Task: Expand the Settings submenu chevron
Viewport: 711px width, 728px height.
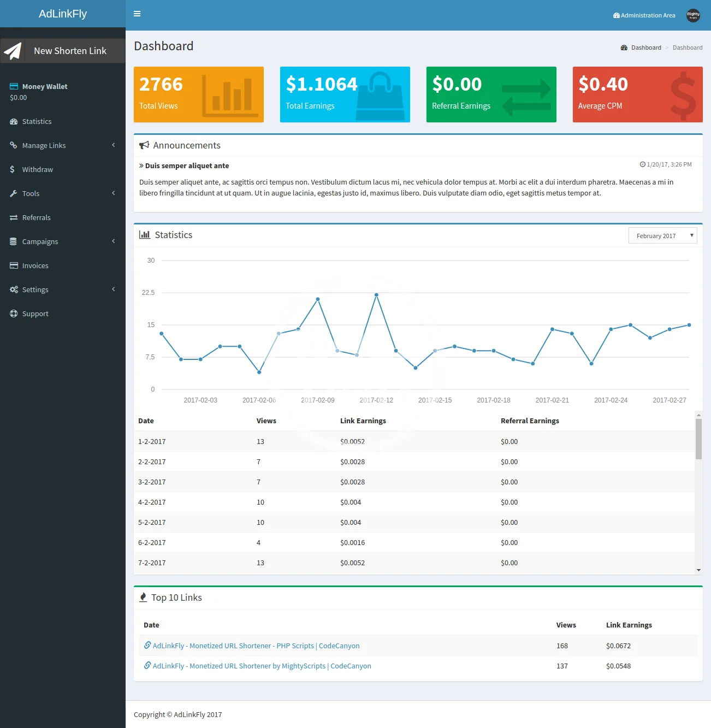Action: 114,289
